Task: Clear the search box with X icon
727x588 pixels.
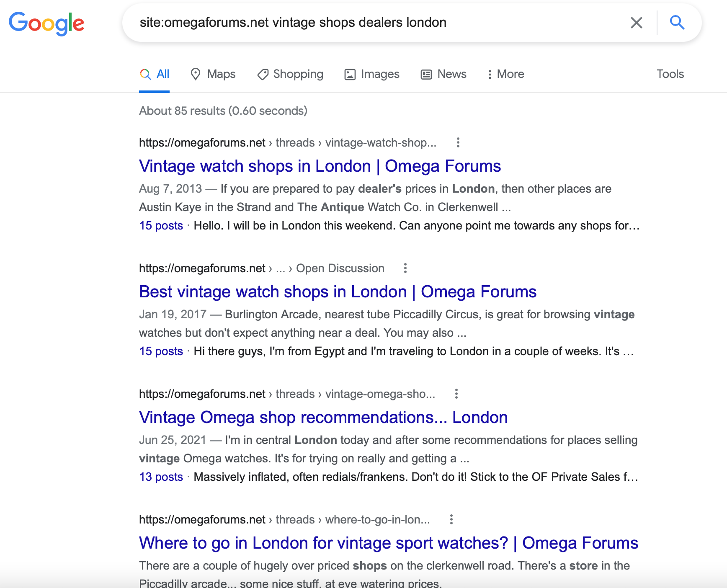Action: click(636, 23)
